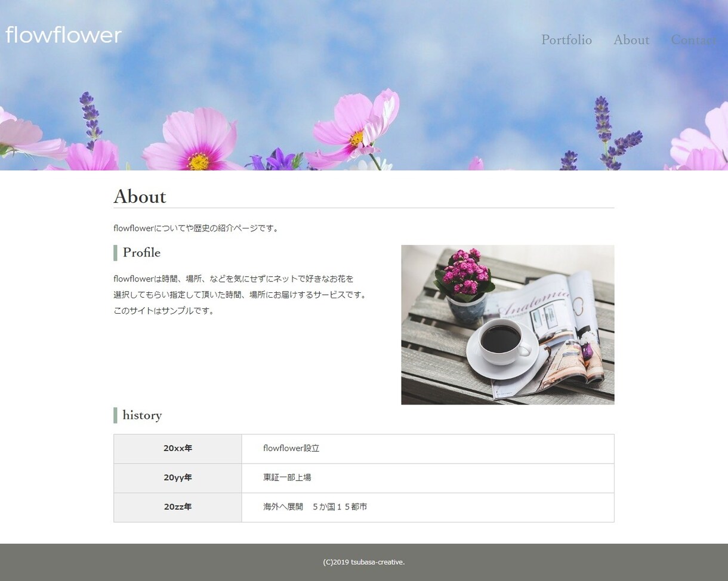Open the Contact navigation link
728x581 pixels.
coord(693,40)
